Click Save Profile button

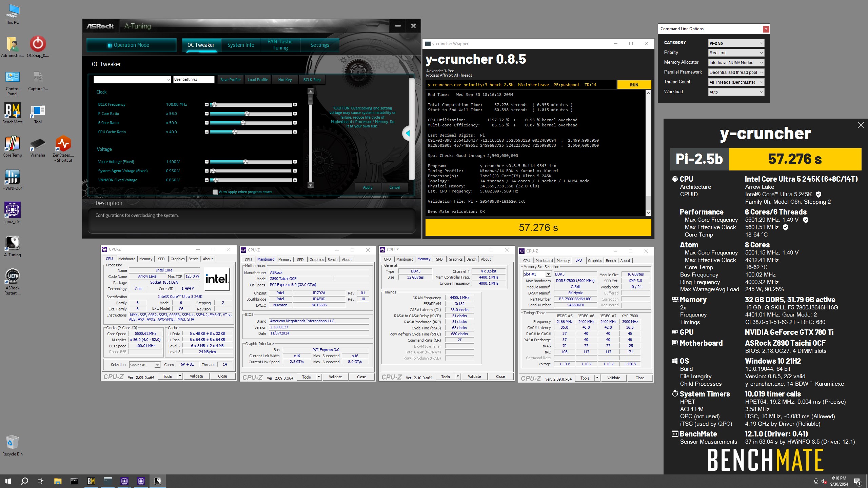230,80
